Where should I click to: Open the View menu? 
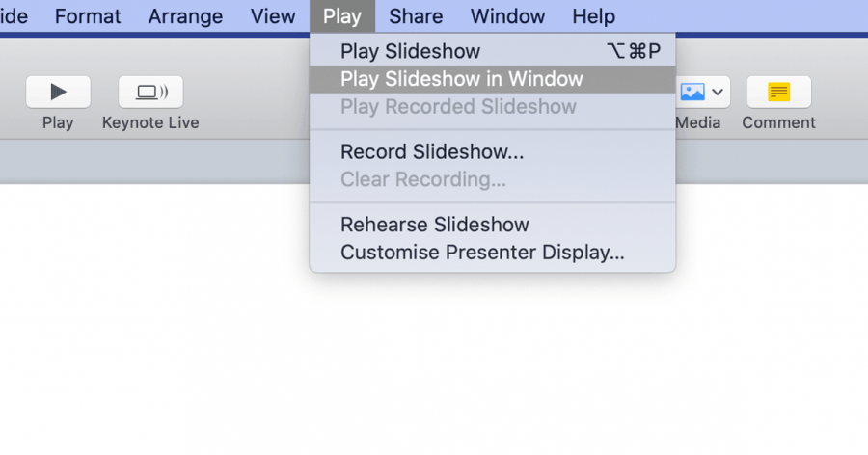[273, 16]
